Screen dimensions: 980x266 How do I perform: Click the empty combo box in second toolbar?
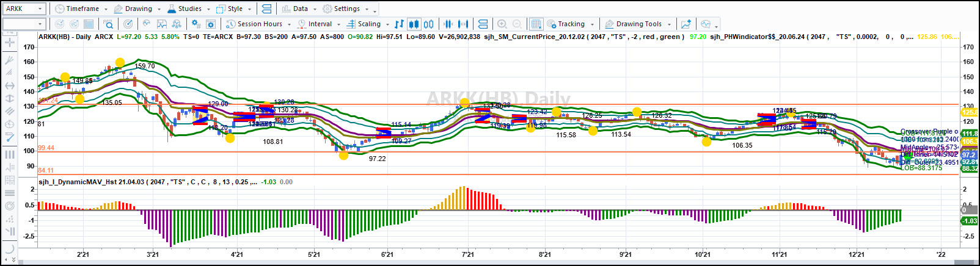24,24
